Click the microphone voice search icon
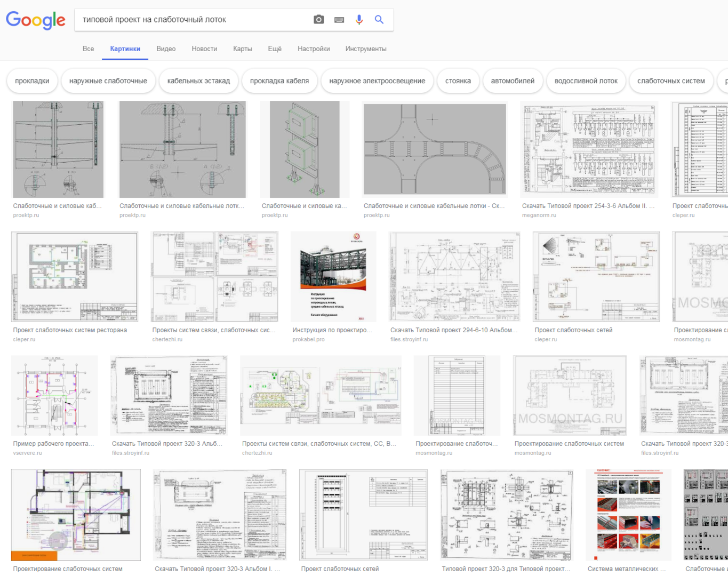The height and width of the screenshot is (576, 728). coord(359,20)
